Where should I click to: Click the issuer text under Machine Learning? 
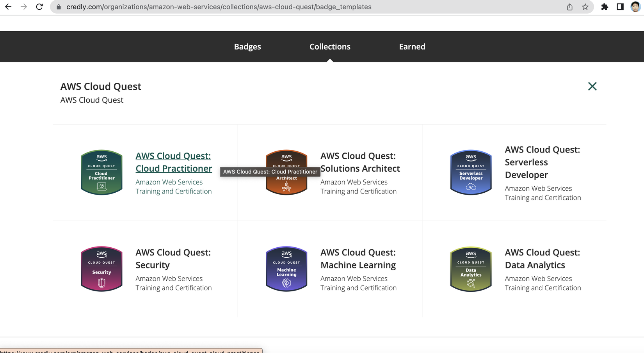358,283
